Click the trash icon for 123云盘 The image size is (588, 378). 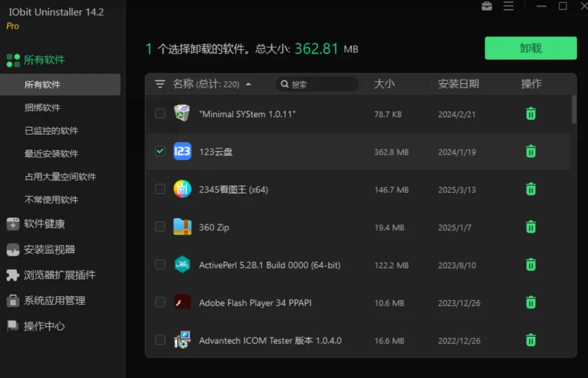531,151
